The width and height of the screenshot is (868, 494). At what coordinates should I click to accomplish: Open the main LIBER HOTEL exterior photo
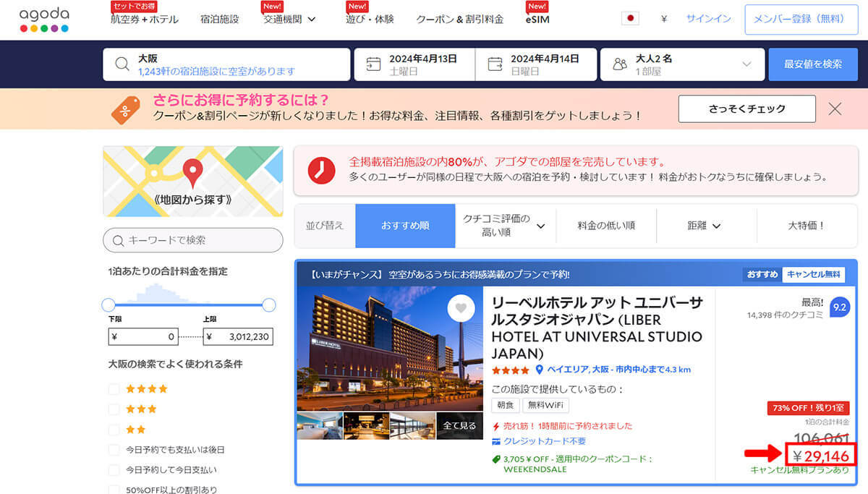coord(390,349)
